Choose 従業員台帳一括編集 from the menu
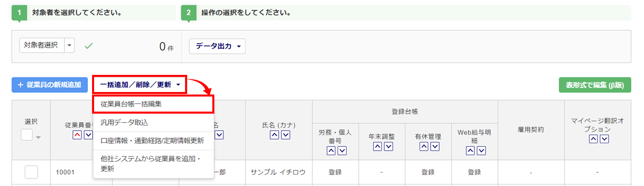The width and height of the screenshot is (644, 186). tap(153, 104)
